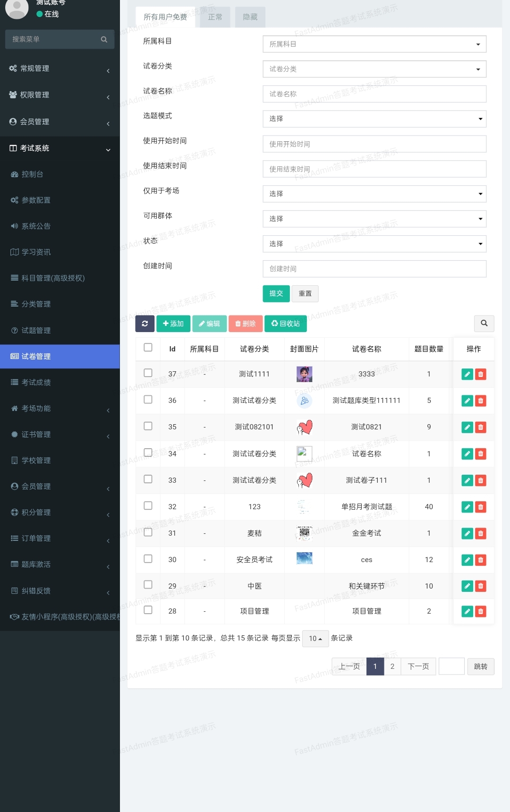
Task: Delete row 28 with red trash icon
Action: [481, 611]
